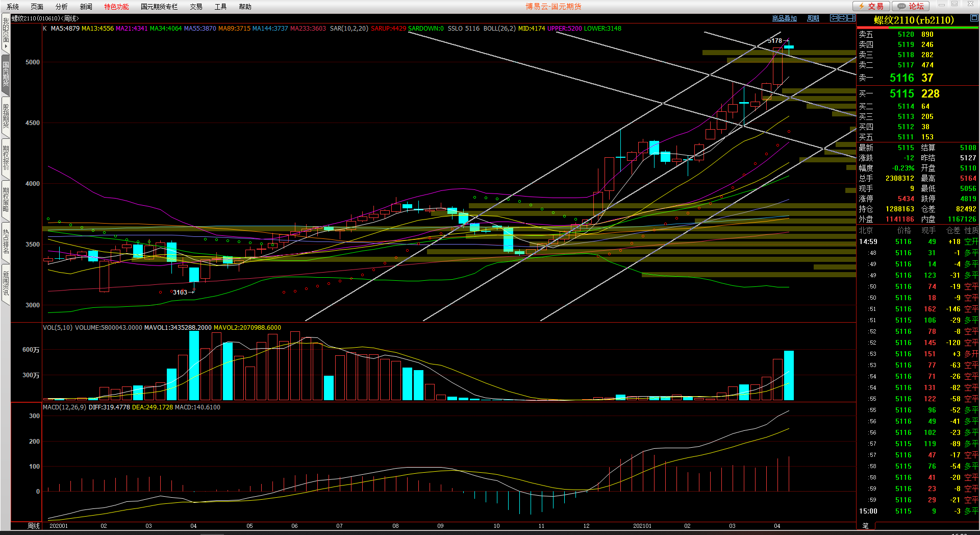The image size is (980, 535).
Task: Select the 笔 tick tab below trades
Action: pos(865,525)
